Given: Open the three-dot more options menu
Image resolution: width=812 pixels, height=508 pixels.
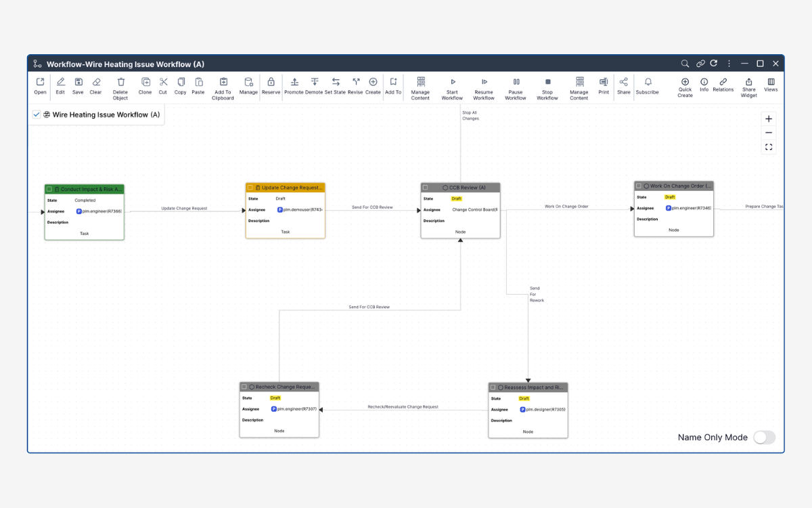Looking at the screenshot, I should point(729,64).
